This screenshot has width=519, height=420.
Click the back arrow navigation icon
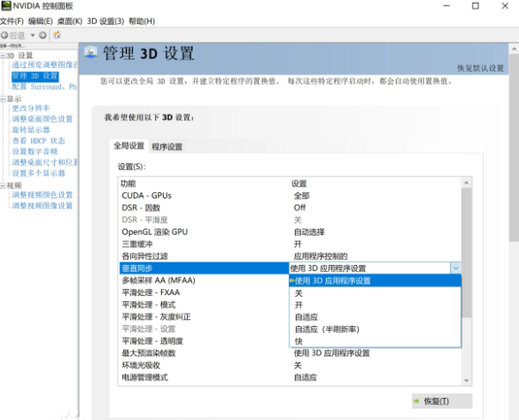click(4, 35)
